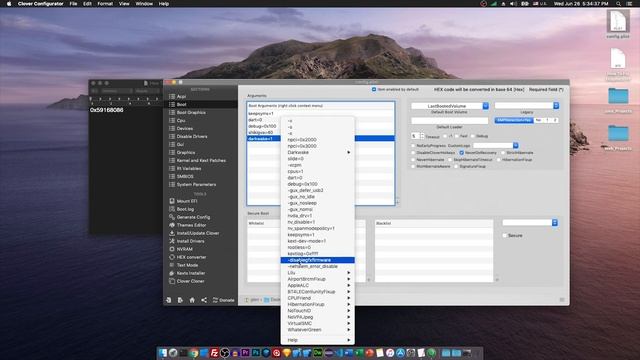This screenshot has width=640, height=360.
Task: Enable the DisableCloverHotkeys checkbox
Action: pos(413,153)
